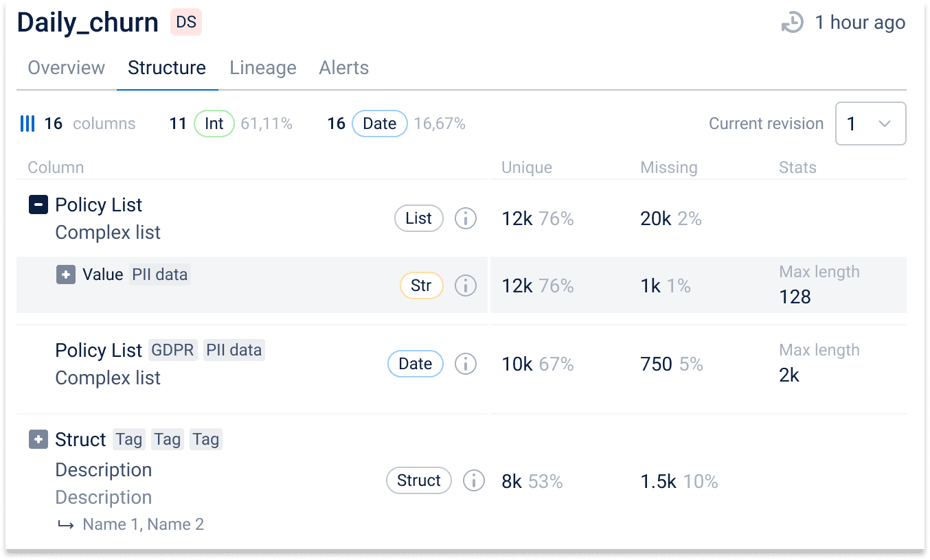Click the info icon beside the Str type
930x560 pixels.
[466, 285]
